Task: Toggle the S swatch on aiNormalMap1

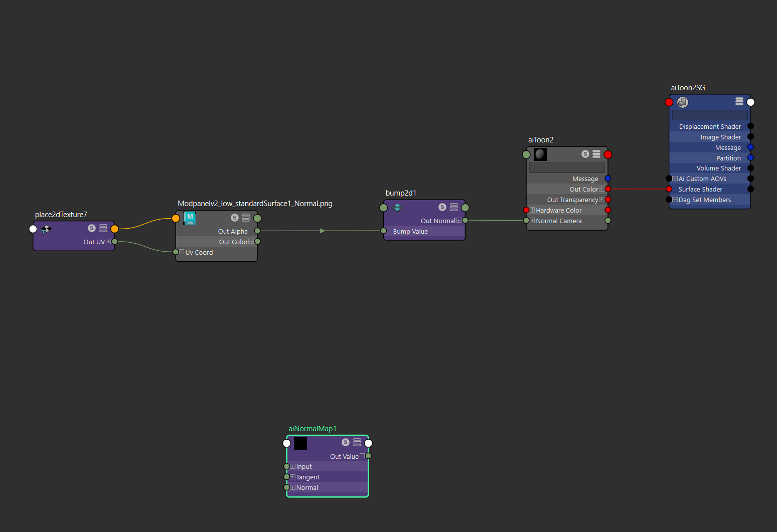Action: 345,442
